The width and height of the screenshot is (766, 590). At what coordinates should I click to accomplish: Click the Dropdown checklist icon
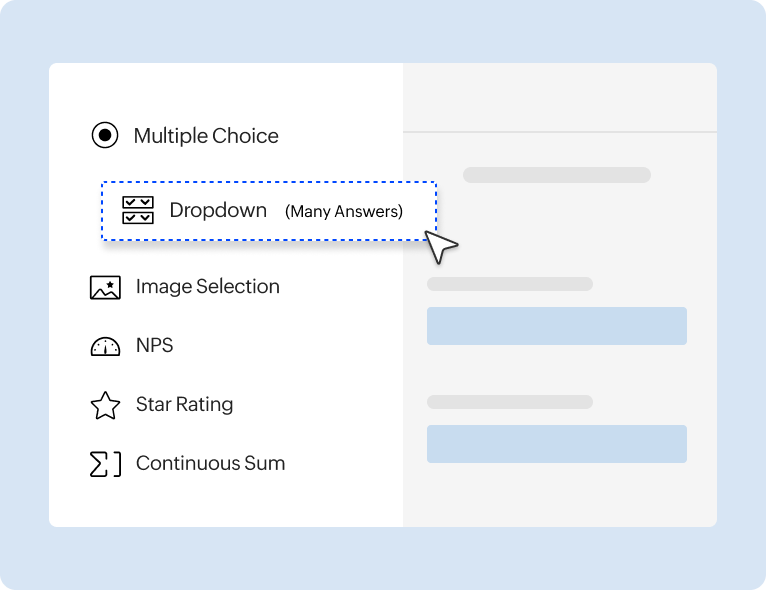tap(138, 210)
